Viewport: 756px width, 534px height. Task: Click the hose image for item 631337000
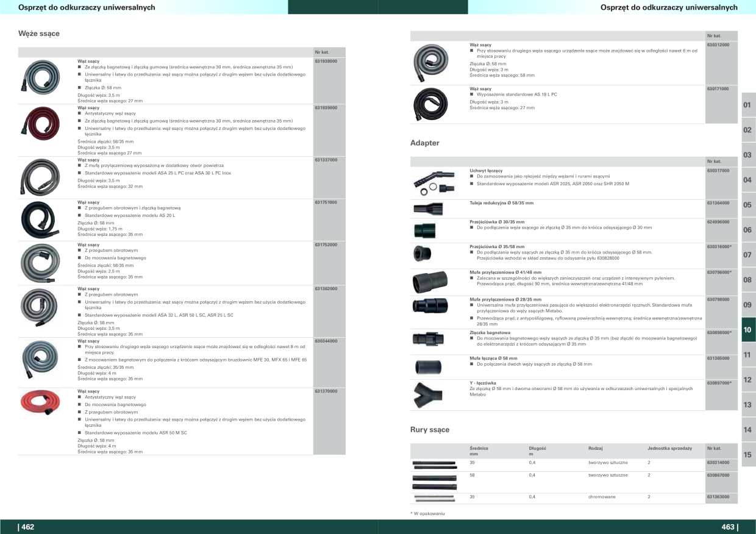[x=41, y=177]
